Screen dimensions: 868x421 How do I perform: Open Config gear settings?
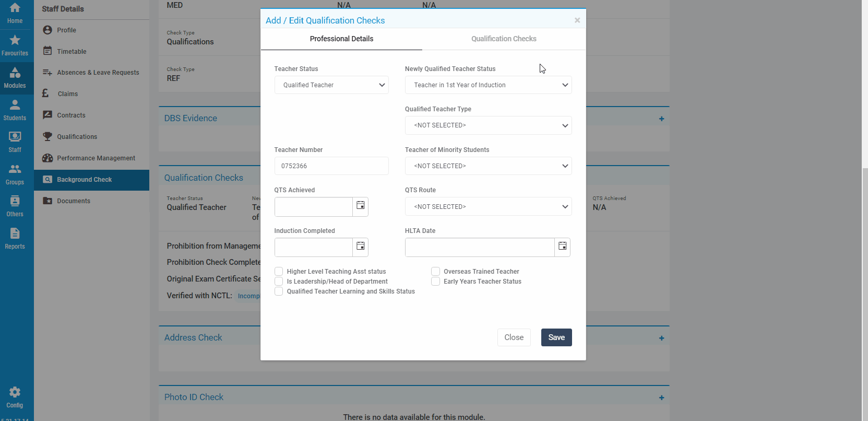click(x=15, y=397)
